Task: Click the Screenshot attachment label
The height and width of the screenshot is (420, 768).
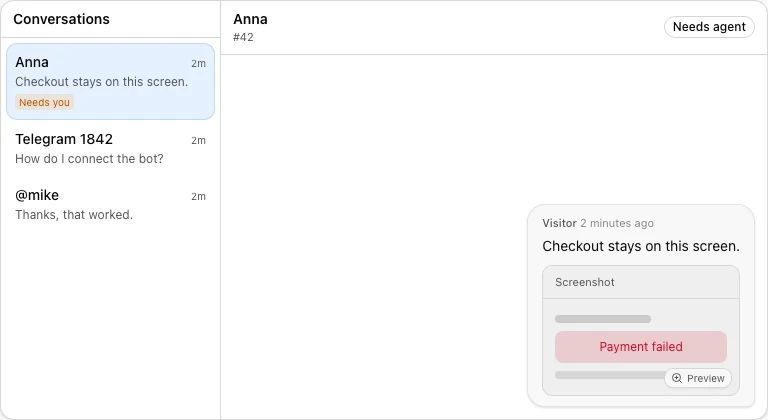Action: pos(585,282)
